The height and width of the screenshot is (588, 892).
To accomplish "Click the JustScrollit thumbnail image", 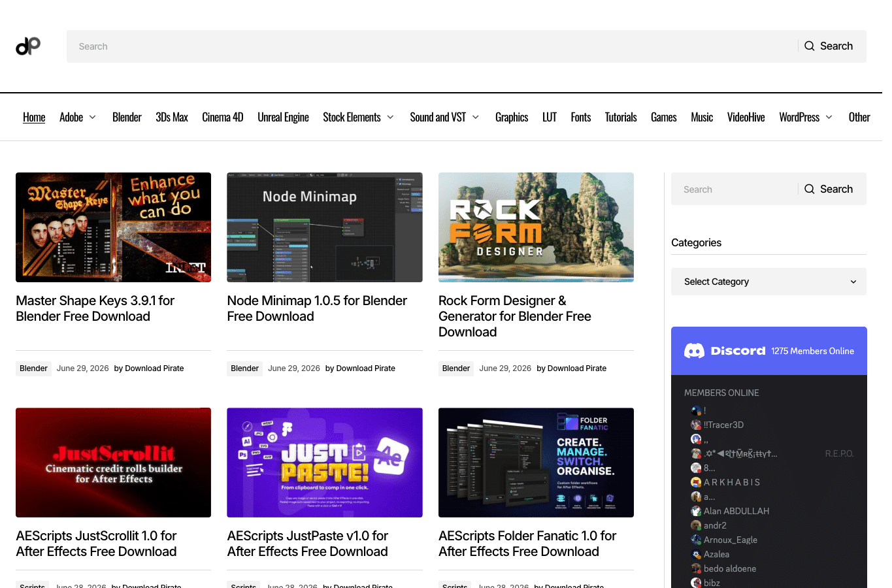I will tap(113, 463).
